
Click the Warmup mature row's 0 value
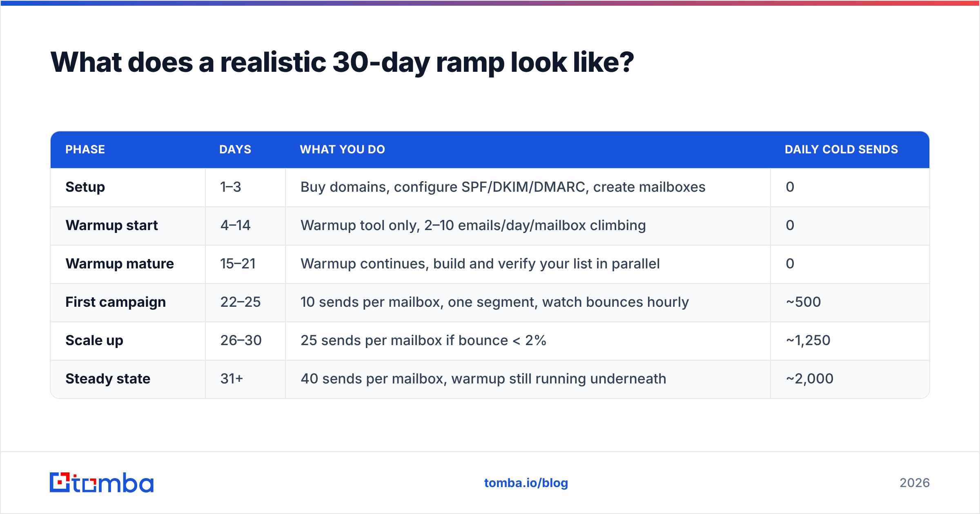[x=790, y=264]
